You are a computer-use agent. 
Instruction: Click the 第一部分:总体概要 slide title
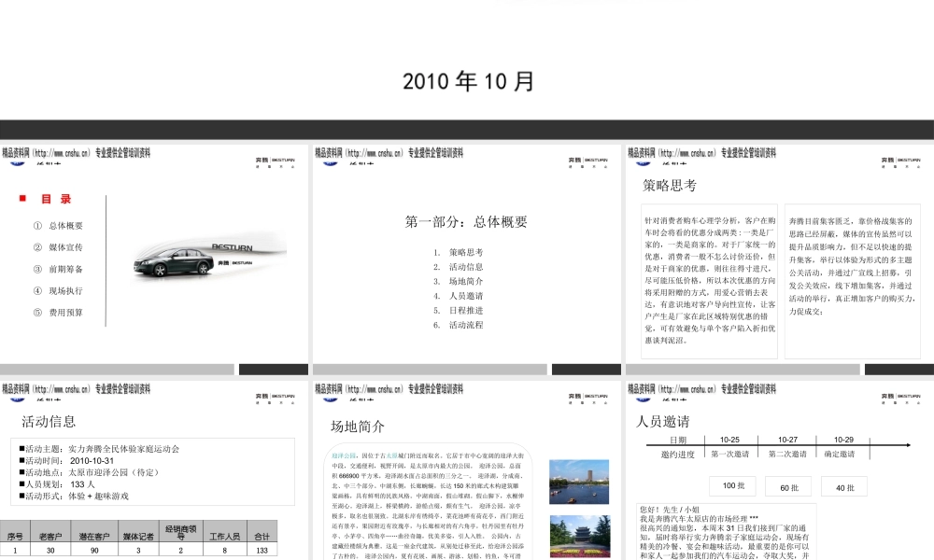click(x=466, y=222)
